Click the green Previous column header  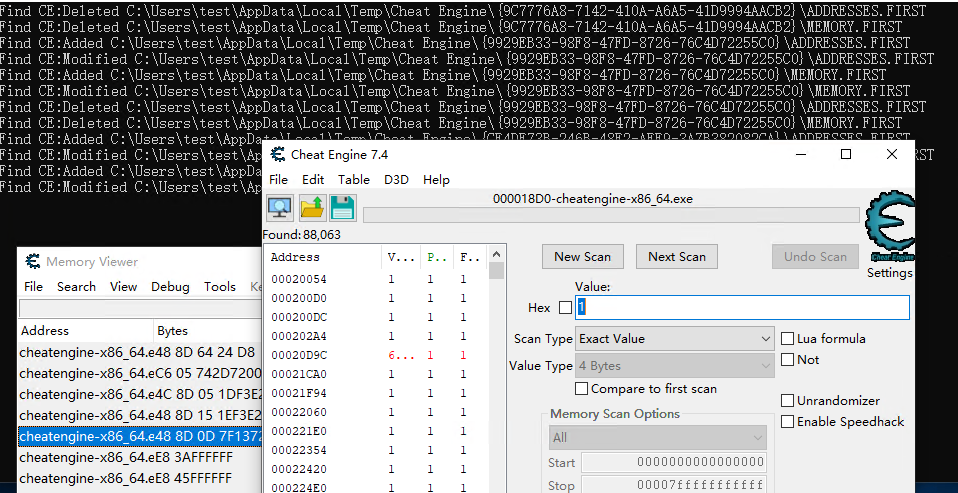coord(437,257)
